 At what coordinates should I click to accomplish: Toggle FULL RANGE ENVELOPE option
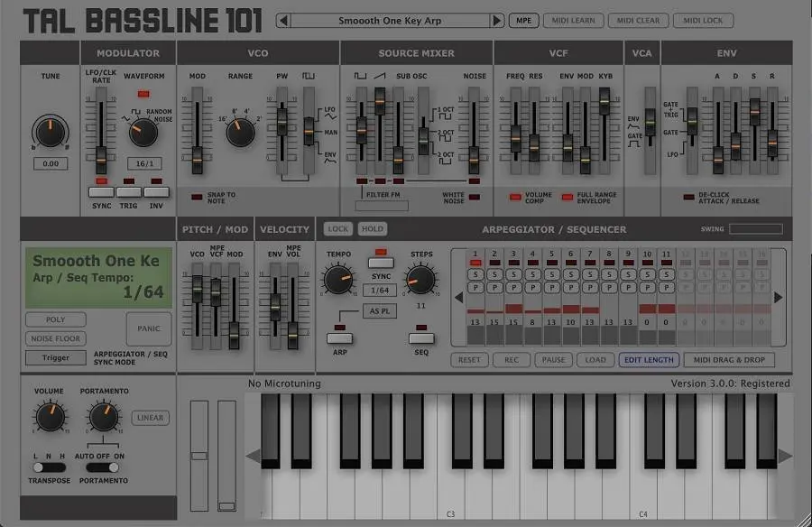[567, 197]
